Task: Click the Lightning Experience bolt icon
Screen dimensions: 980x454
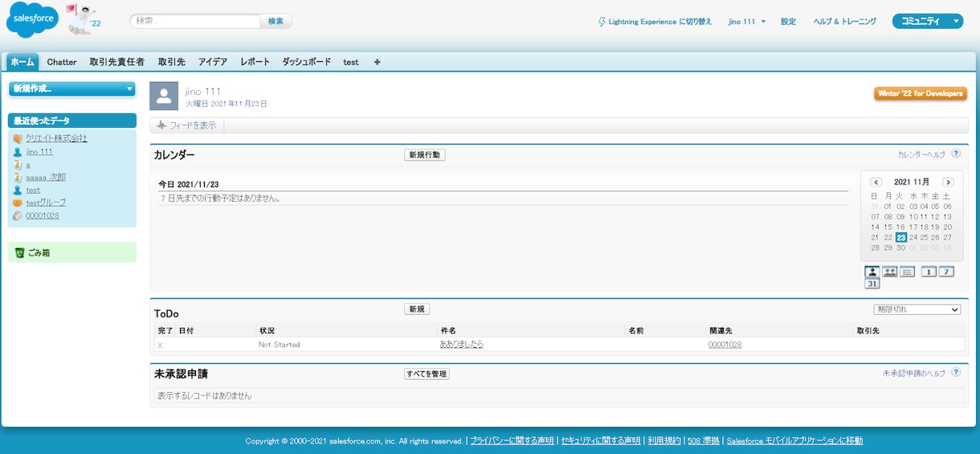Action: 602,22
